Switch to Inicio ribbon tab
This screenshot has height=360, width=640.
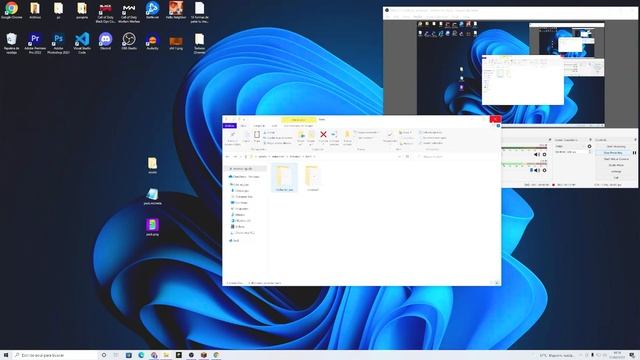[x=244, y=126]
